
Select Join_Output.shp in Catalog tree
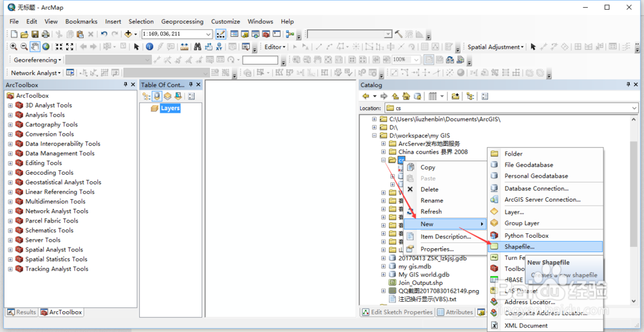point(420,283)
